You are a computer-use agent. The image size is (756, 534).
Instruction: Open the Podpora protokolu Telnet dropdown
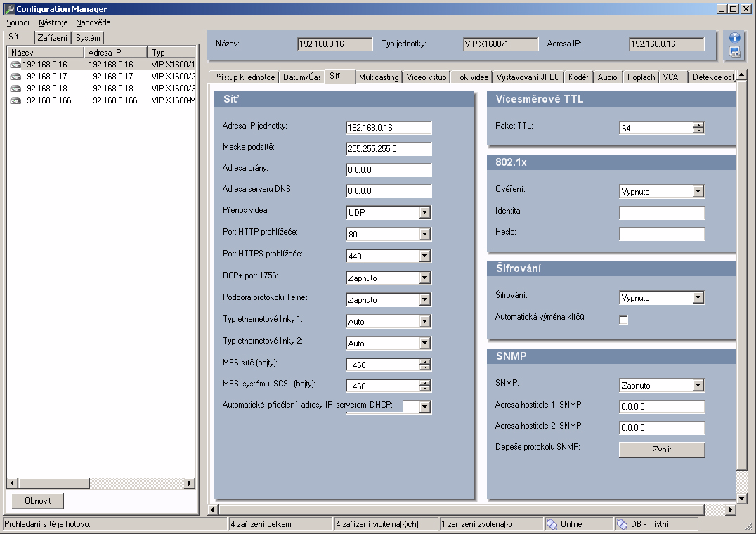coord(424,300)
